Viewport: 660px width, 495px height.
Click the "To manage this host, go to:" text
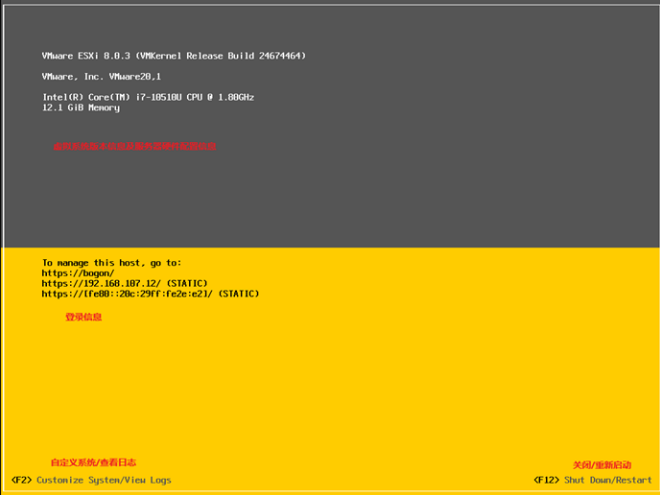[x=111, y=262]
